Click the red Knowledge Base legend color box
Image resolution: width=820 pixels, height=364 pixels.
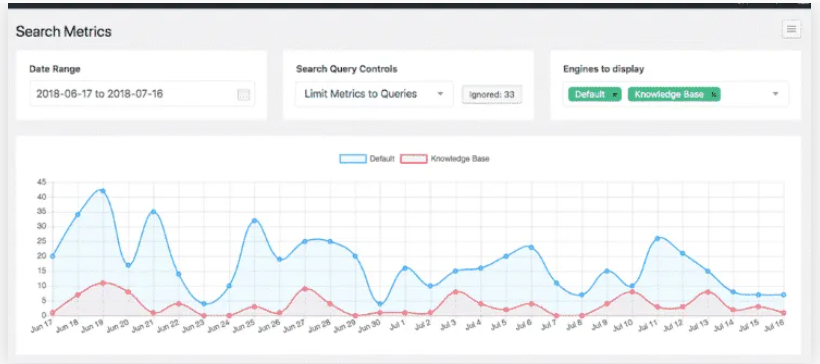(x=414, y=158)
